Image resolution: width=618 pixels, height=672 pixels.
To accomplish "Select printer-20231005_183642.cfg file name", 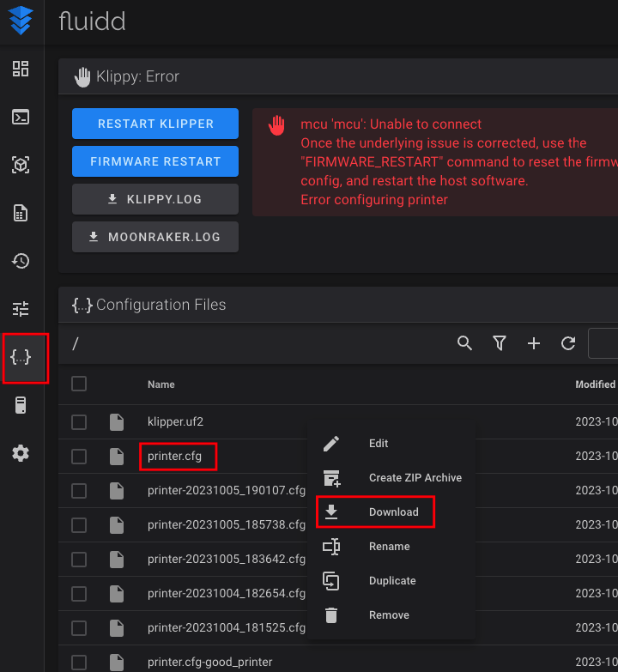I will 227,559.
